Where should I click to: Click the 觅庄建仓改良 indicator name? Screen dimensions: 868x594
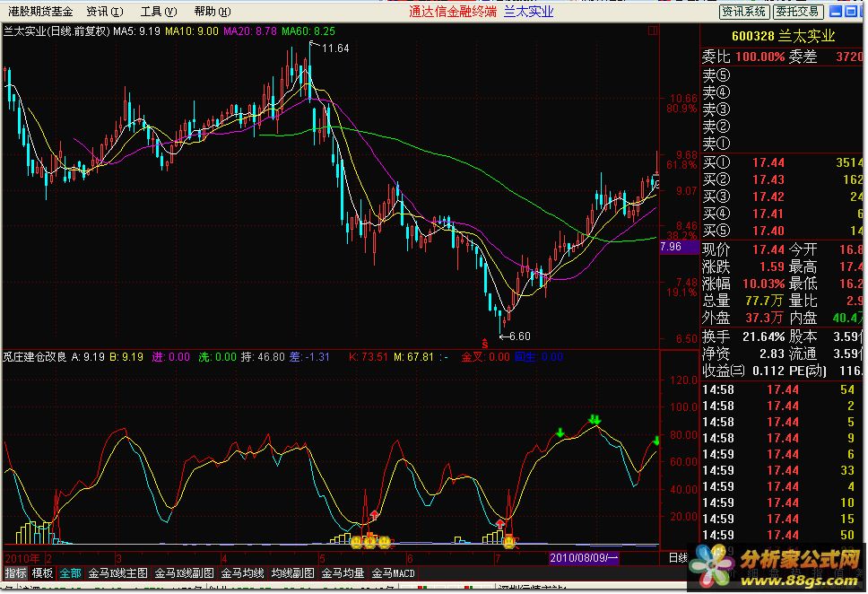coord(36,357)
